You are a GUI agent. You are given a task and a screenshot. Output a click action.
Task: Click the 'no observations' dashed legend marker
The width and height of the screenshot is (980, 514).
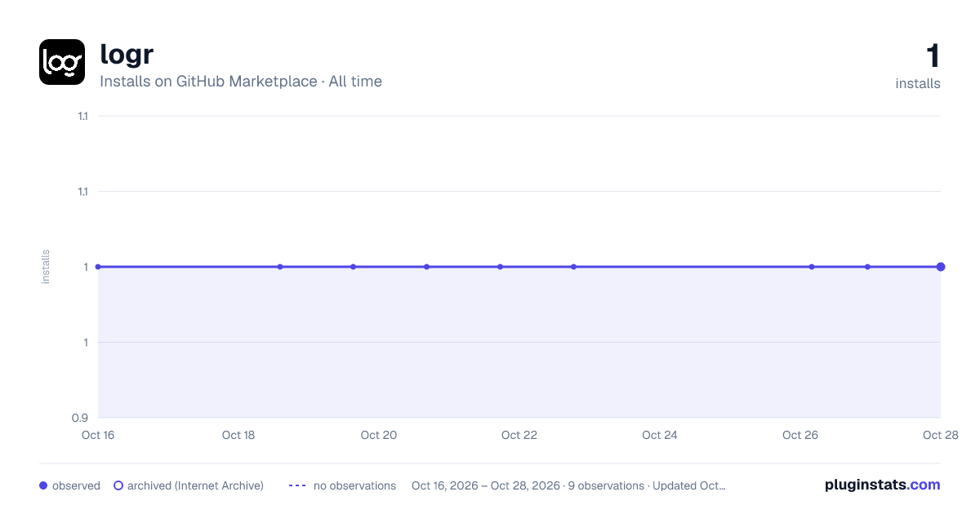297,485
